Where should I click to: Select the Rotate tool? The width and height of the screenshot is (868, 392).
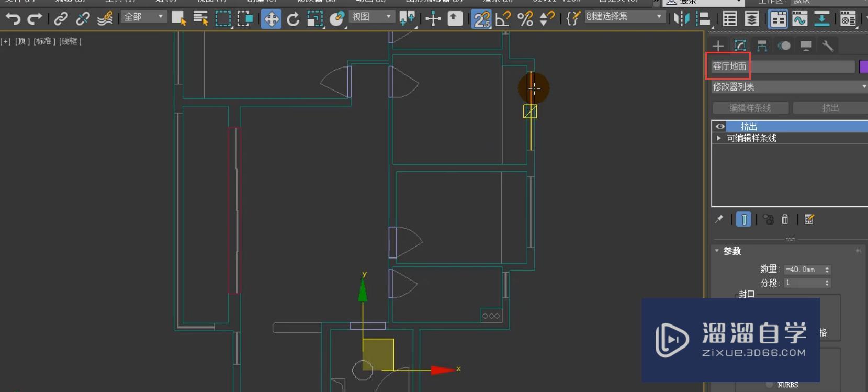293,19
